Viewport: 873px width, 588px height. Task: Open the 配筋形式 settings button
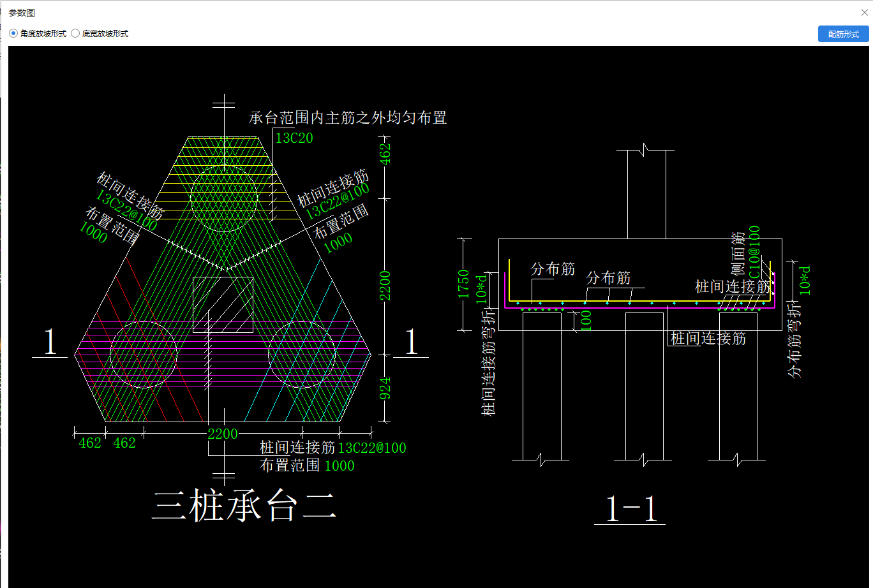pyautogui.click(x=843, y=34)
